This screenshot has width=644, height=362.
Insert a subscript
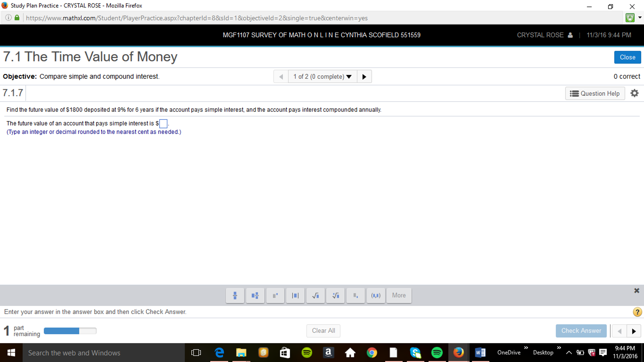click(x=355, y=295)
